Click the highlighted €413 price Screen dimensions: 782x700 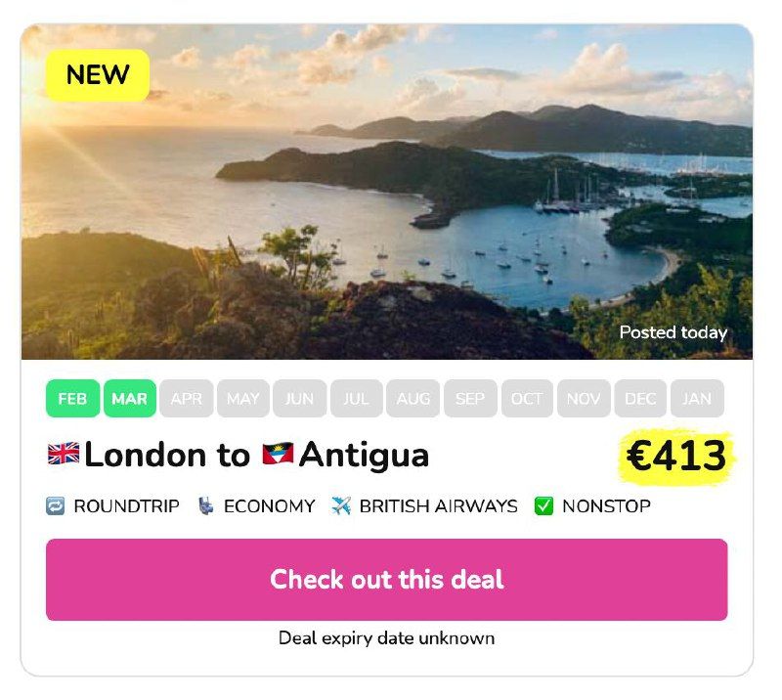click(676, 456)
